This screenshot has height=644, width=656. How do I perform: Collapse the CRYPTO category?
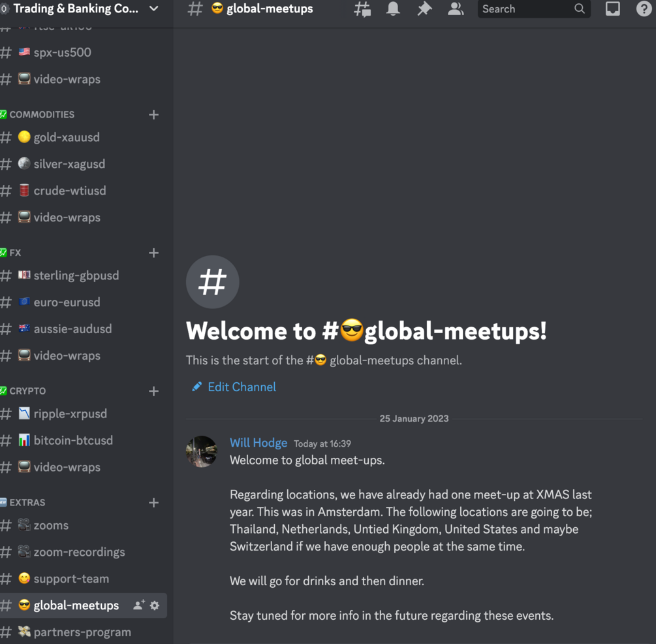click(x=27, y=391)
